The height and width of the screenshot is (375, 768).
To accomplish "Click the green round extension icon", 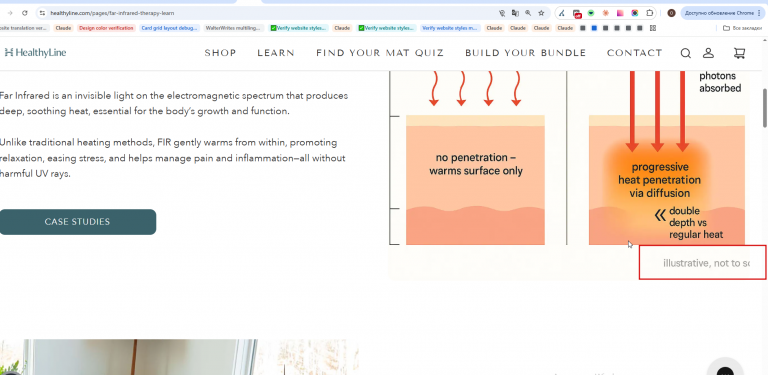I will click(591, 13).
